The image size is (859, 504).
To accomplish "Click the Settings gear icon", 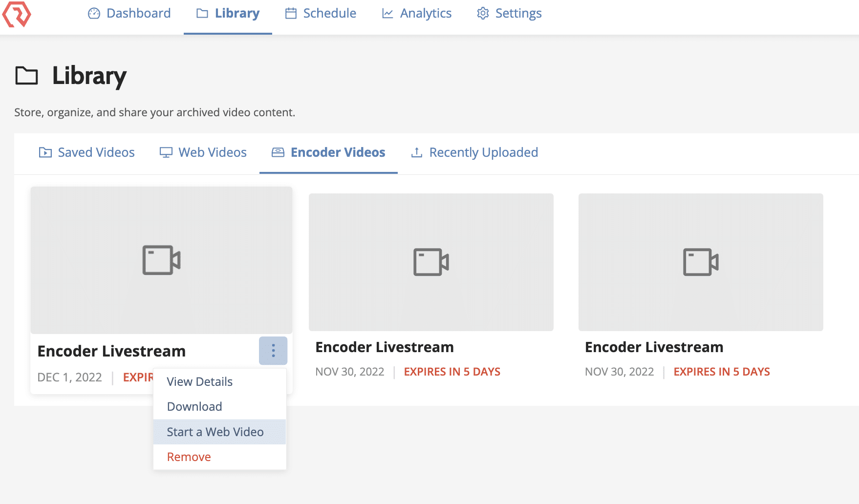I will (483, 14).
